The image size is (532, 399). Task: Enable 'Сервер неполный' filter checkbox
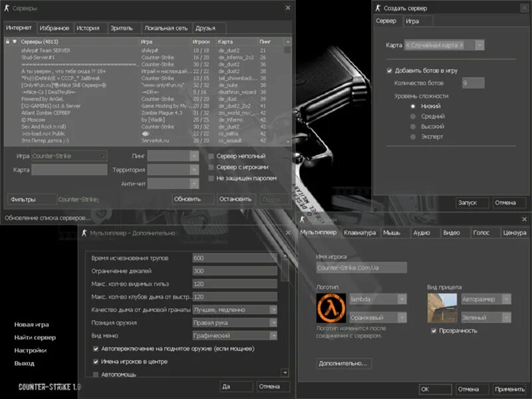tap(211, 156)
